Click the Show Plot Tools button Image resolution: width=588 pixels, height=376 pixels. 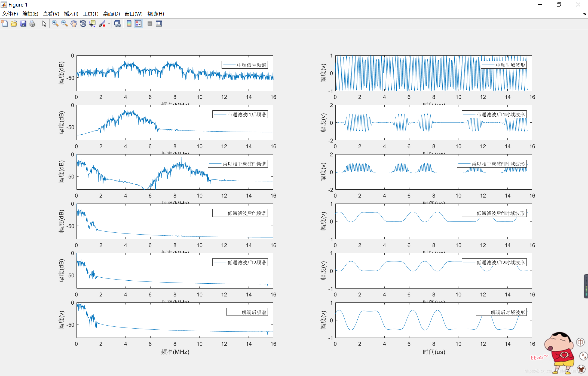pyautogui.click(x=159, y=24)
